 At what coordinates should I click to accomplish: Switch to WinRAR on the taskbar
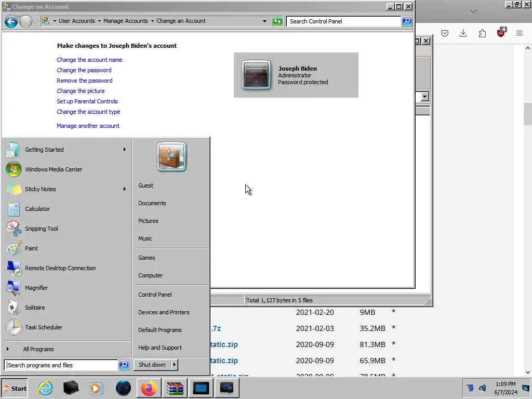175,388
